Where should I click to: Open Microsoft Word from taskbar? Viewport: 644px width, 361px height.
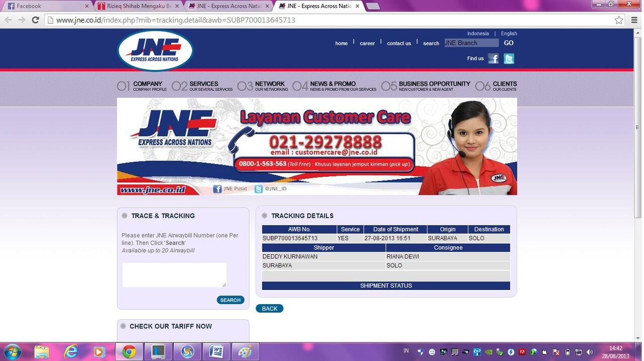click(x=216, y=351)
